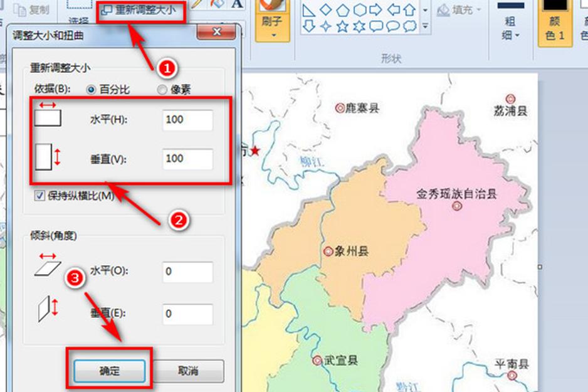
Task: Open the 填充 fill style dropdown
Action: 478,9
